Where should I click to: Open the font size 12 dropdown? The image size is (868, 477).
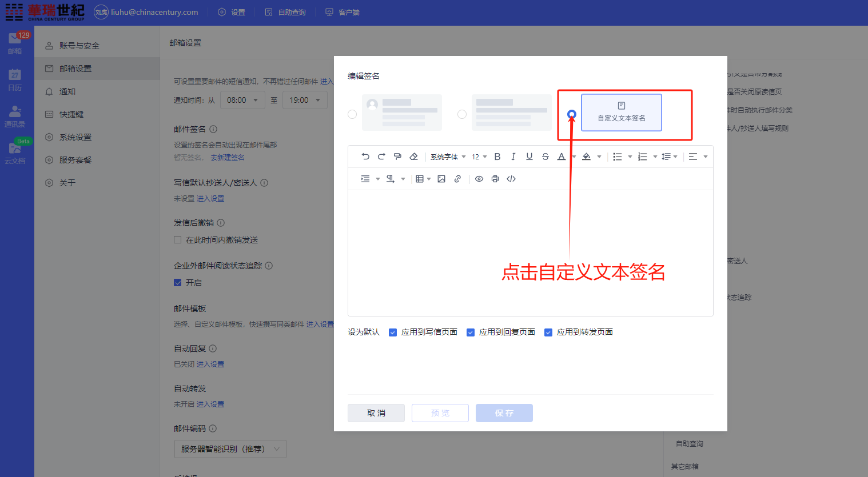click(x=479, y=157)
